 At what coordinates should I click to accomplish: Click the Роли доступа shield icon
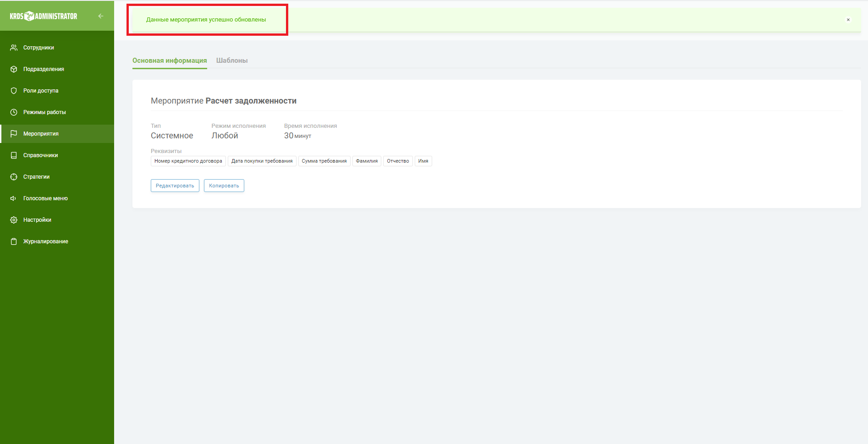point(14,91)
